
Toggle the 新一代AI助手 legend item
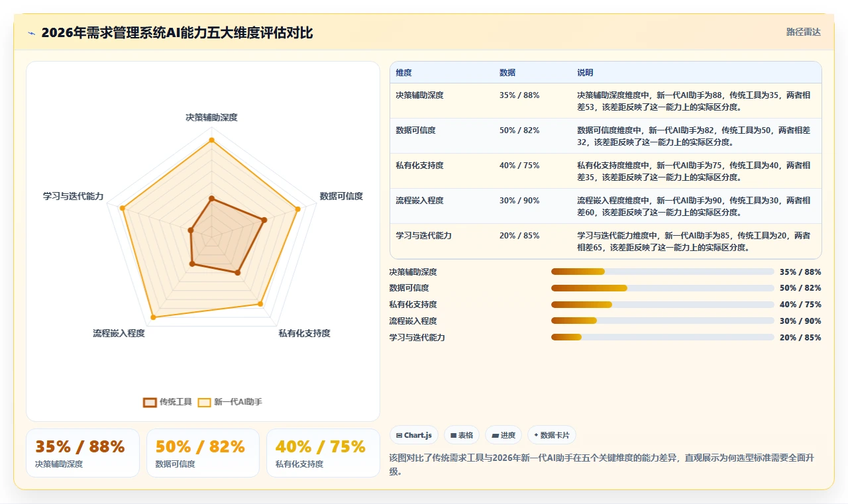click(x=230, y=402)
